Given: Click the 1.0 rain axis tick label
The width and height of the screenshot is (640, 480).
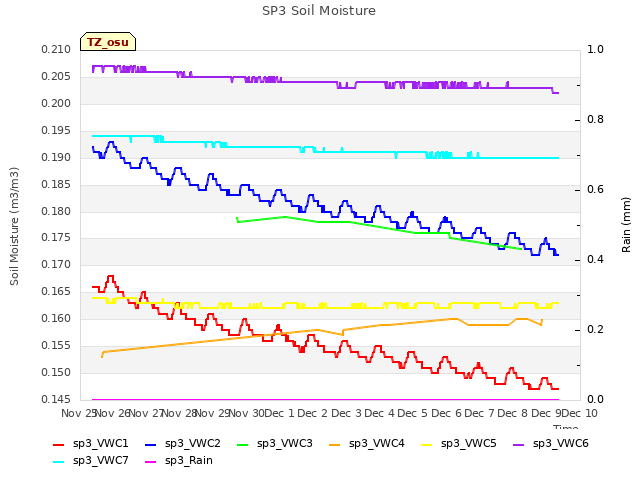Looking at the screenshot, I should point(595,49).
